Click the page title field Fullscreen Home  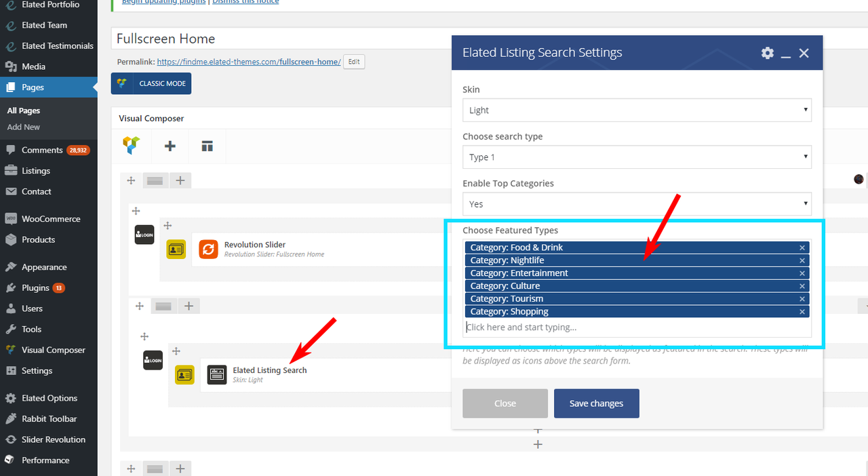point(281,39)
